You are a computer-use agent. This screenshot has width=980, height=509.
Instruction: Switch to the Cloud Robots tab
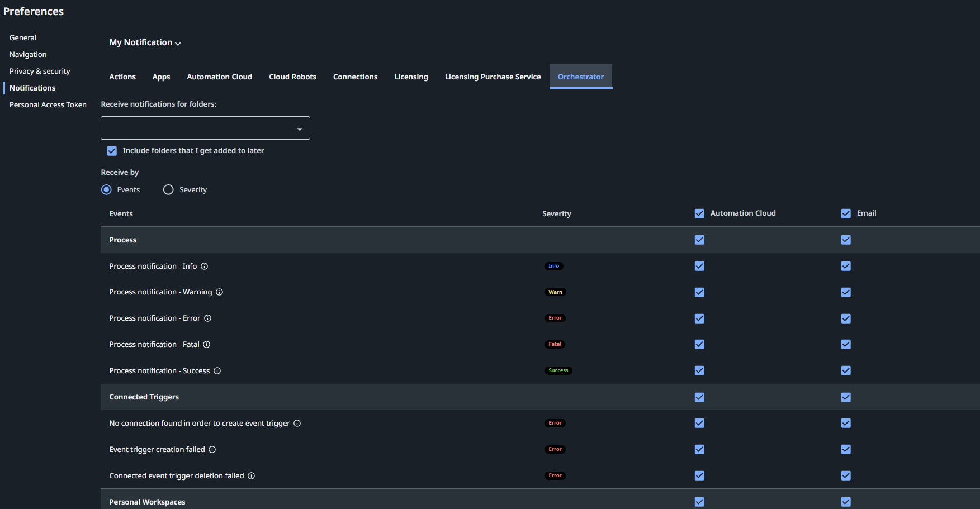click(292, 77)
